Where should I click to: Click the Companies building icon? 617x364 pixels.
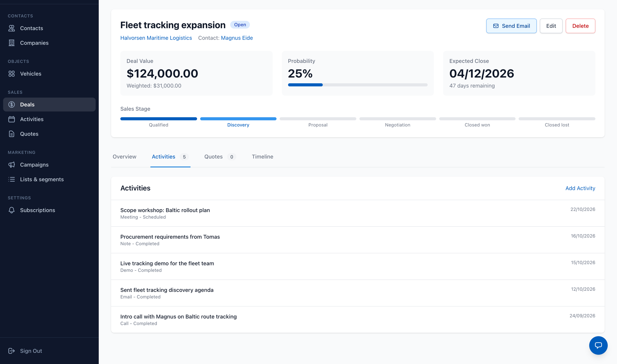click(x=12, y=43)
